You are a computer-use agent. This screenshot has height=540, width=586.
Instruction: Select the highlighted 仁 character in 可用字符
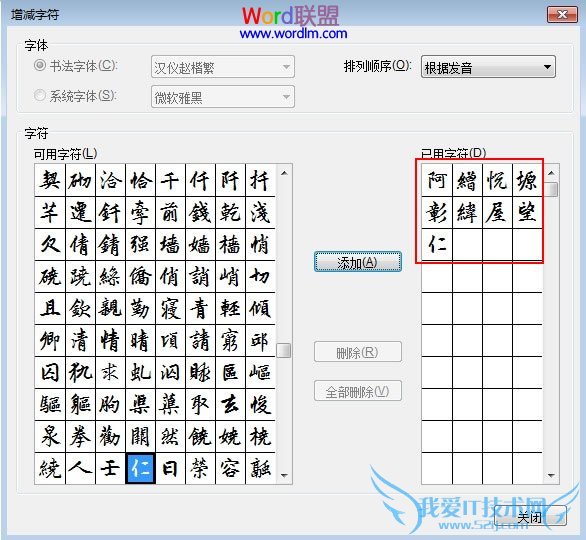pos(140,468)
